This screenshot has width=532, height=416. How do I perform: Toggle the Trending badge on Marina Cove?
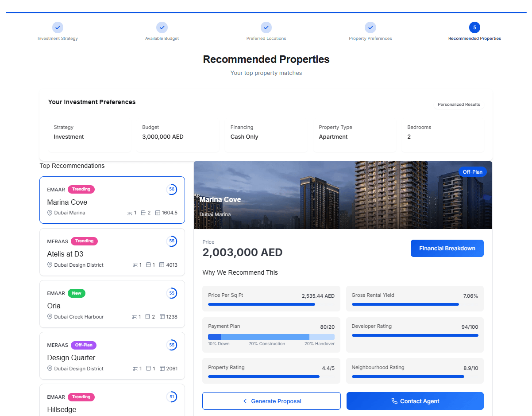coord(81,189)
